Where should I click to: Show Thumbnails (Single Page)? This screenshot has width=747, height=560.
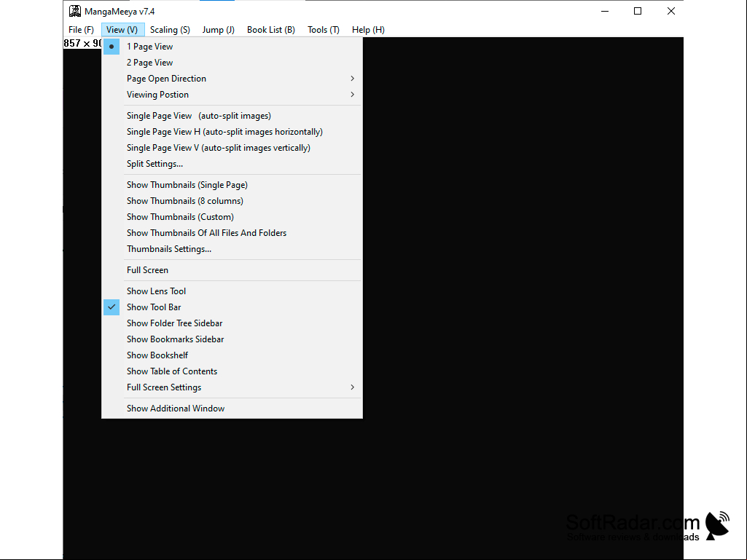pyautogui.click(x=232, y=185)
